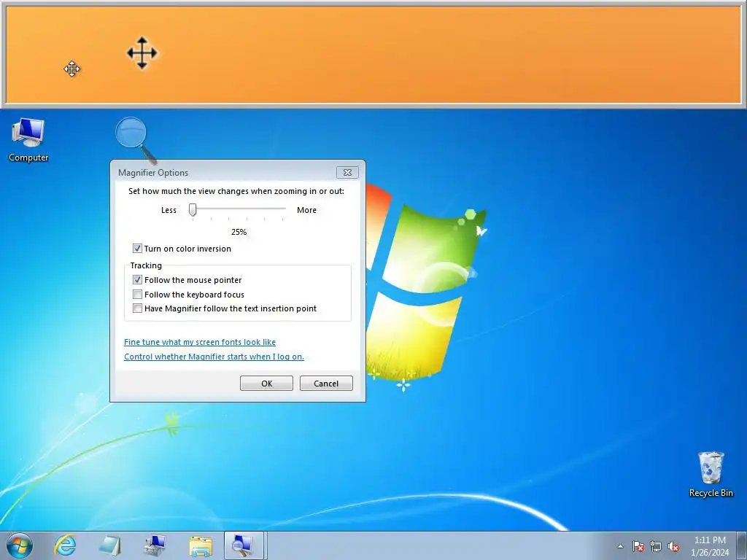Click the computer tools taskbar icon
This screenshot has height=560, width=747.
click(155, 545)
